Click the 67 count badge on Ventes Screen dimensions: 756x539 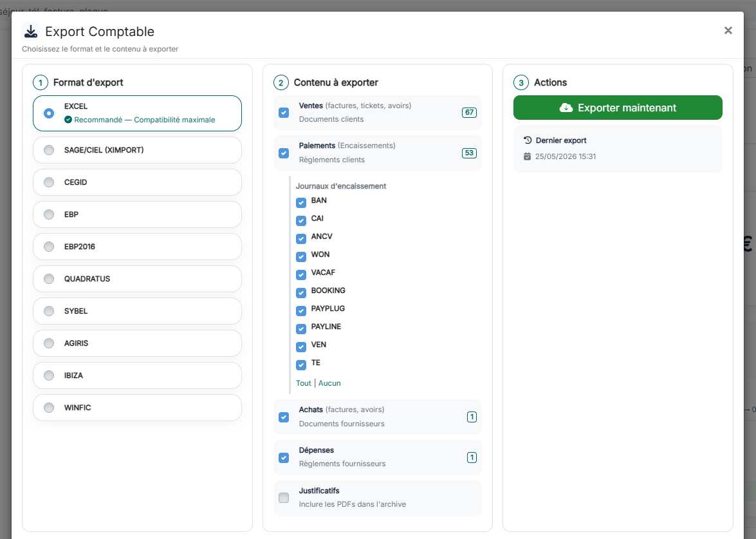point(469,113)
